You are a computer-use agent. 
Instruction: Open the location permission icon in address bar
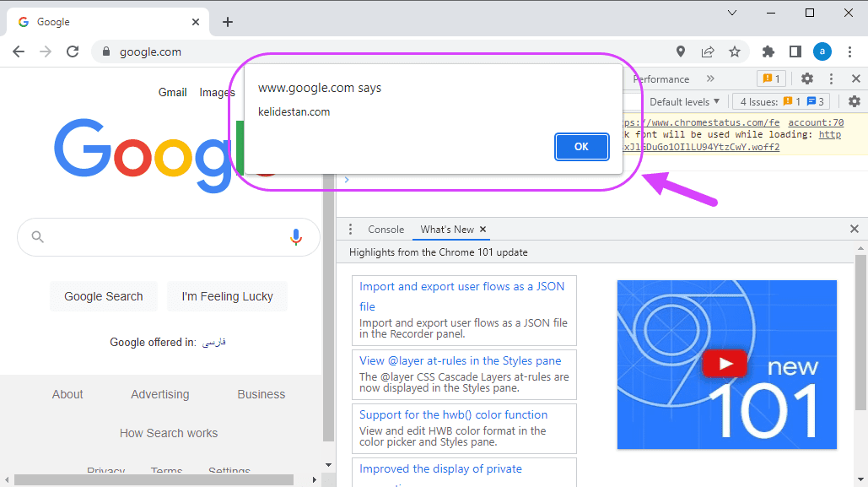click(681, 51)
